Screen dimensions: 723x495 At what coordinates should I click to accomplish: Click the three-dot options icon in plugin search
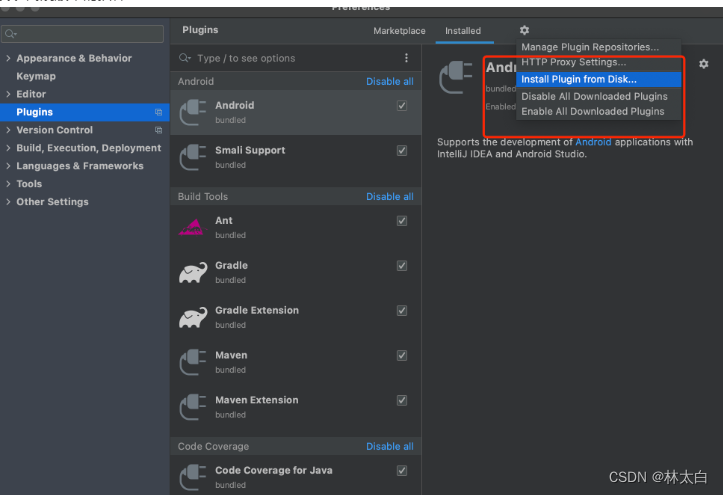tap(406, 58)
